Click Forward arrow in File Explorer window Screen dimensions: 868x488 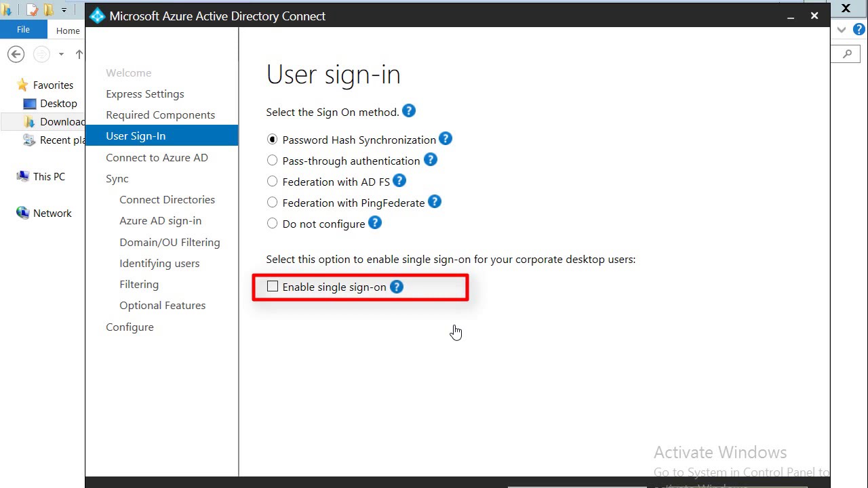pos(41,54)
